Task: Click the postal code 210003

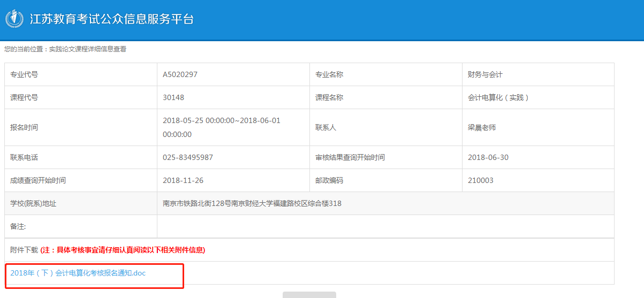Action: (480, 181)
